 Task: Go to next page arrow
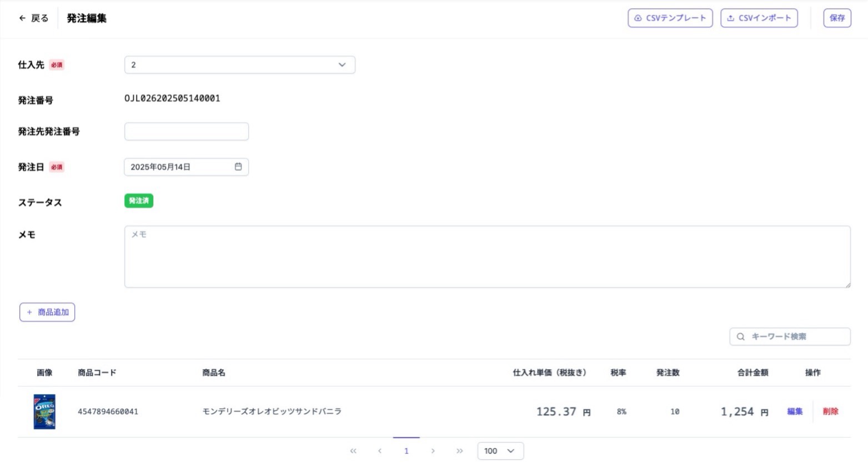click(433, 451)
